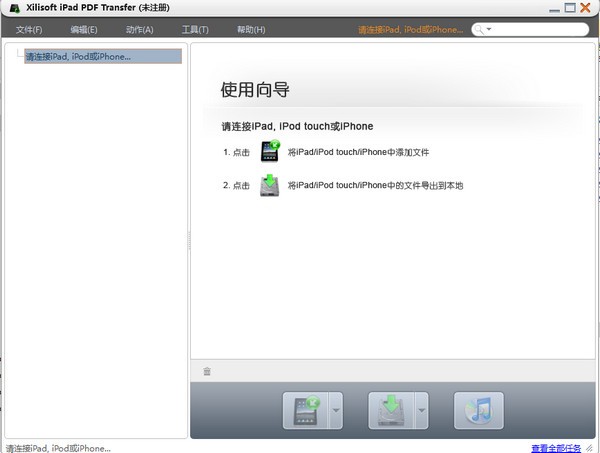The image size is (600, 453).
Task: Select the 请连接iPad tree item in sidebar
Action: (x=78, y=57)
